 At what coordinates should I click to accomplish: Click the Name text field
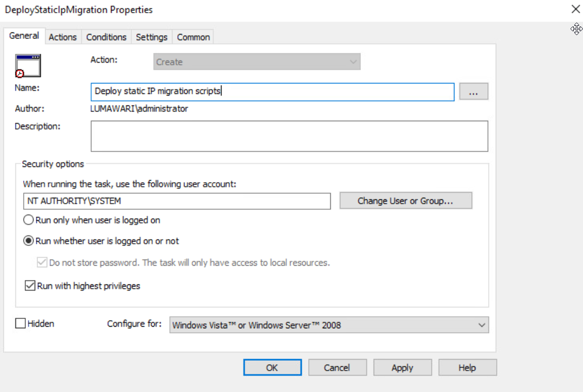point(272,92)
